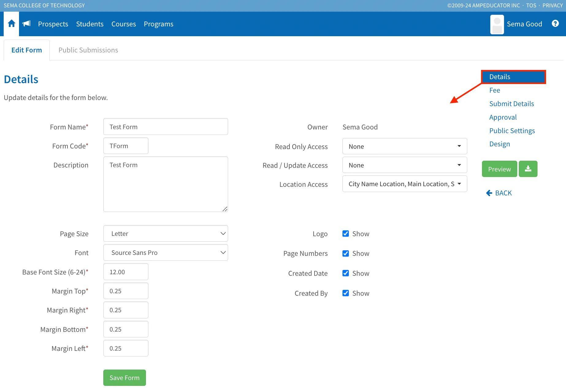Click the user avatar picture
The height and width of the screenshot is (392, 566).
coord(497,24)
